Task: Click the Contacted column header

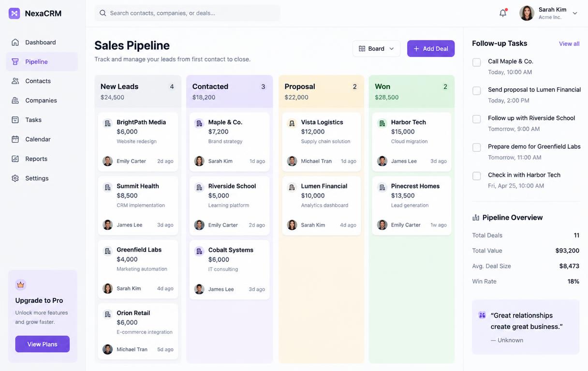Action: point(230,91)
